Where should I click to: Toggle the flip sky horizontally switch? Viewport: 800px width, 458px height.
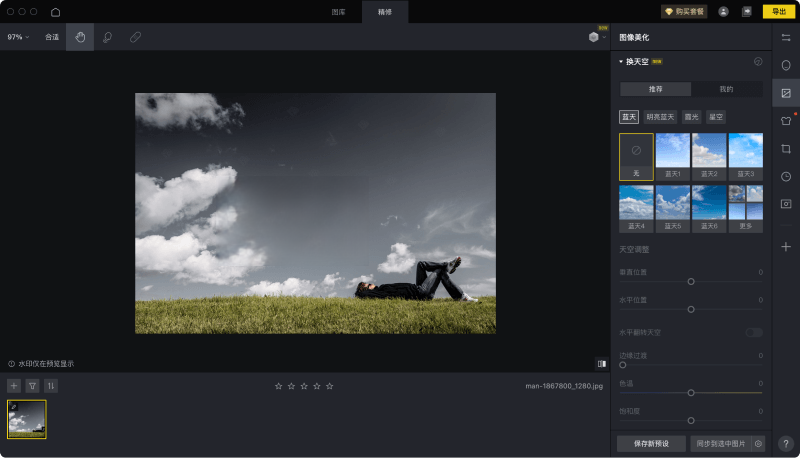point(753,332)
